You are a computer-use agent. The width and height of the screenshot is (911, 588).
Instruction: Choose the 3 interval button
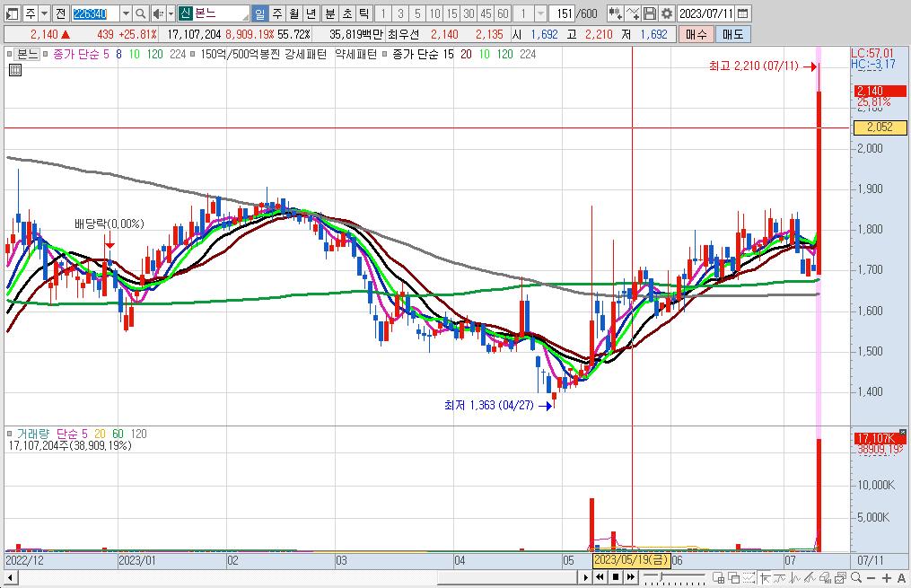[400, 13]
